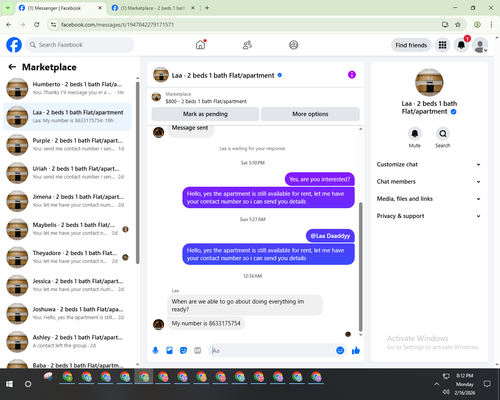Screen dimensions: 500x400
Task: Mute this conversation's notifications
Action: (x=414, y=134)
